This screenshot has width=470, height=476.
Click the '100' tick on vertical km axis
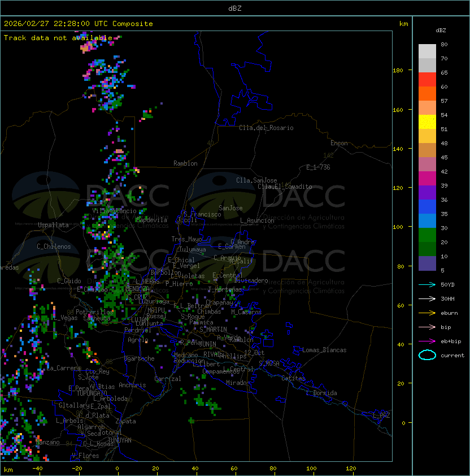(398, 227)
